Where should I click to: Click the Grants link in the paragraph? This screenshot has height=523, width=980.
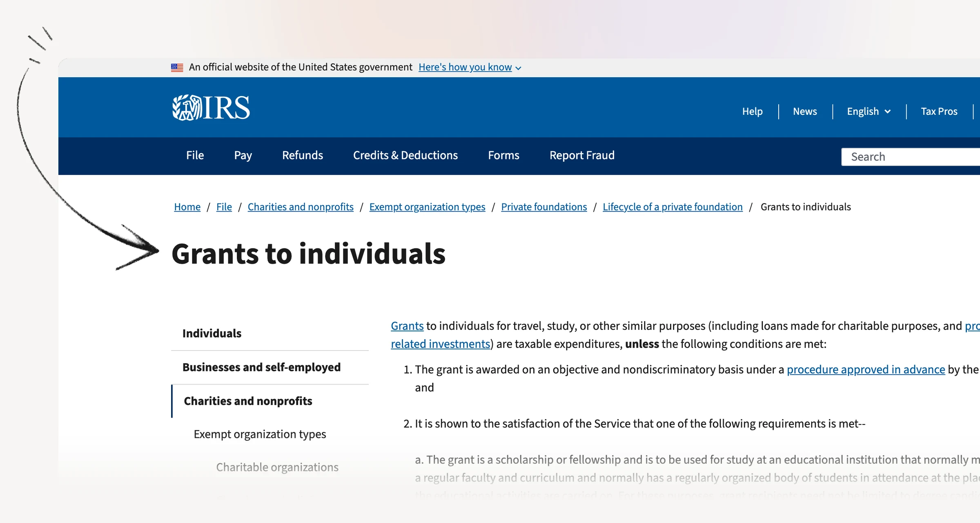(x=407, y=326)
